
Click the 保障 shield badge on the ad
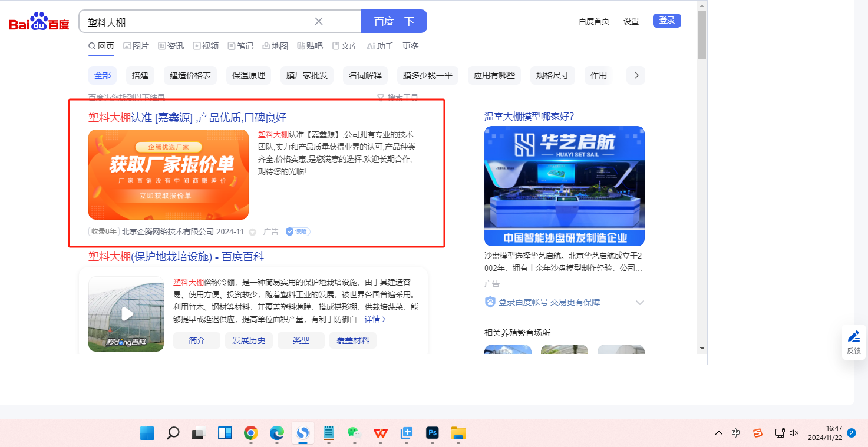[298, 232]
